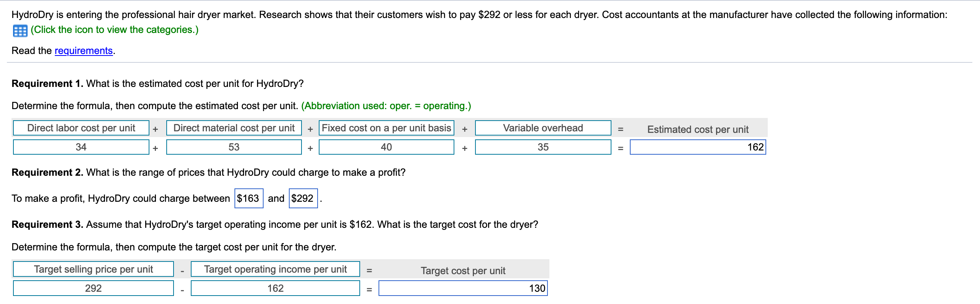Select the 'Direct labor cost per unit' formula box

(x=81, y=128)
